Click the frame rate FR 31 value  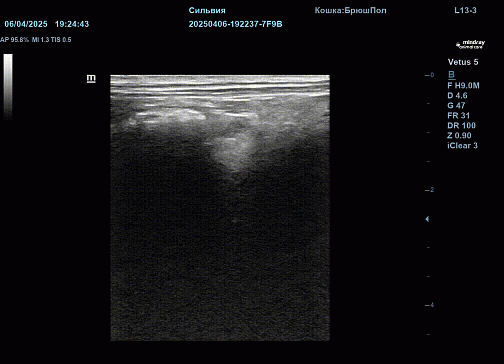(459, 116)
